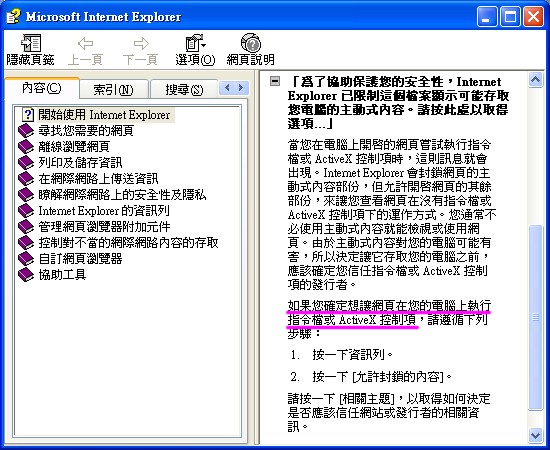This screenshot has width=550, height=450.
Task: Click the question-mark page icon beside 開始使用 Internet Explorer
Action: 28,115
